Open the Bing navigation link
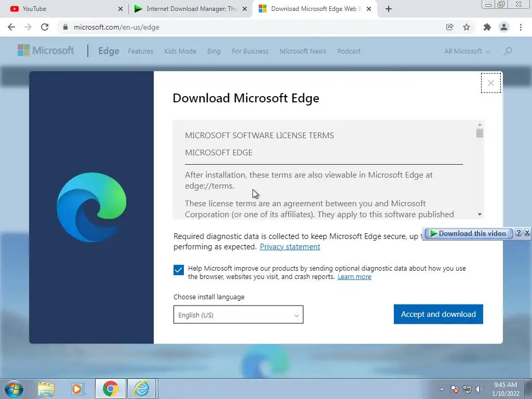The image size is (532, 399). coord(214,51)
